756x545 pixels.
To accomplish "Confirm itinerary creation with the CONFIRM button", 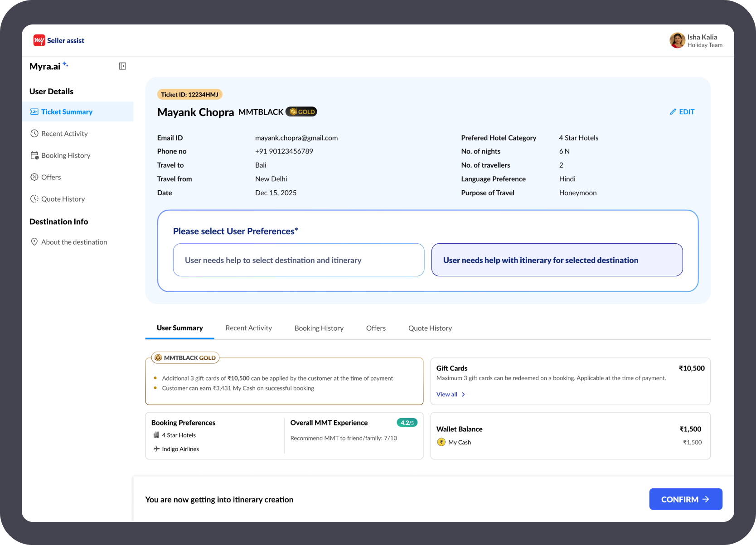I will point(686,499).
